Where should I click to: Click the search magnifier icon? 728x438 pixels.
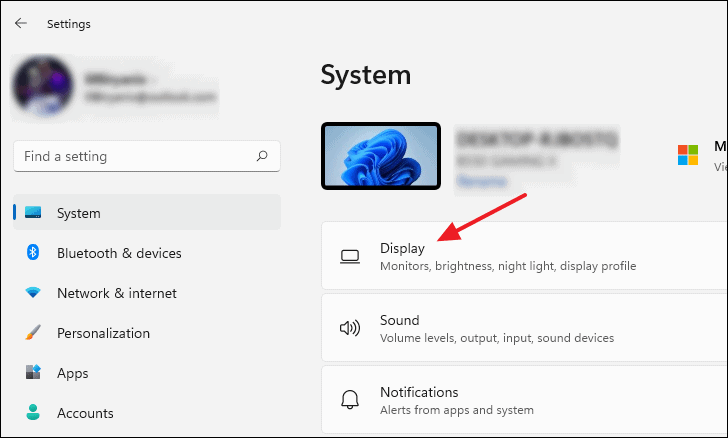coord(262,156)
